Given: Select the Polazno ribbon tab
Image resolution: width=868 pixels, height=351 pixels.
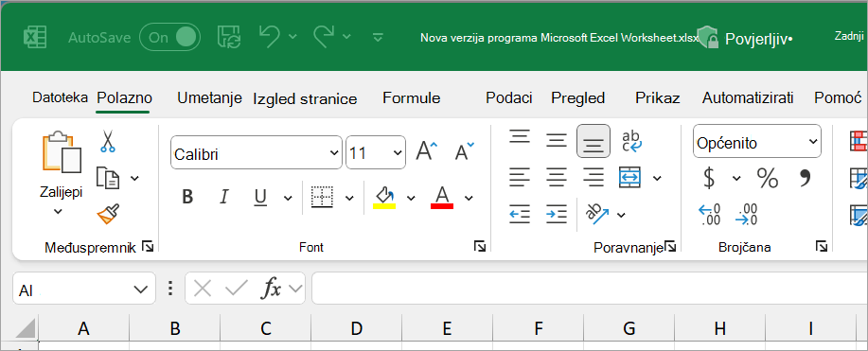Looking at the screenshot, I should 124,98.
